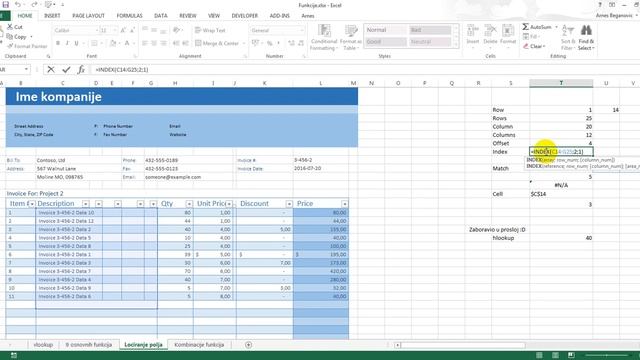Apply the Normal cell style
This screenshot has width=640, height=360.
click(385, 30)
